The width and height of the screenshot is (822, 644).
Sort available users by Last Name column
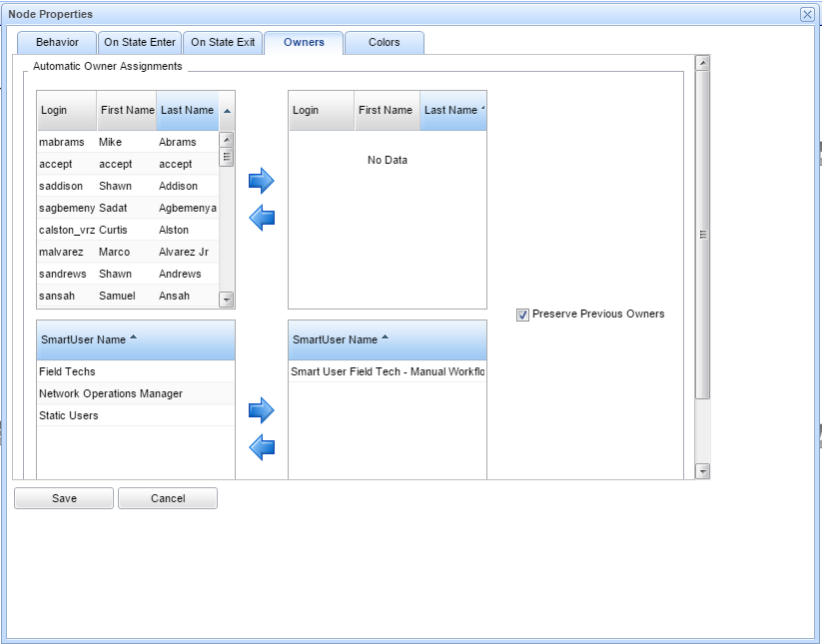point(187,111)
